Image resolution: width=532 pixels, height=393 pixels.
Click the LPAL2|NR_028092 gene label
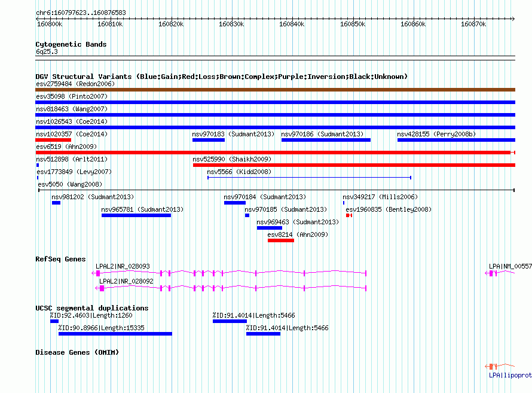click(x=126, y=281)
